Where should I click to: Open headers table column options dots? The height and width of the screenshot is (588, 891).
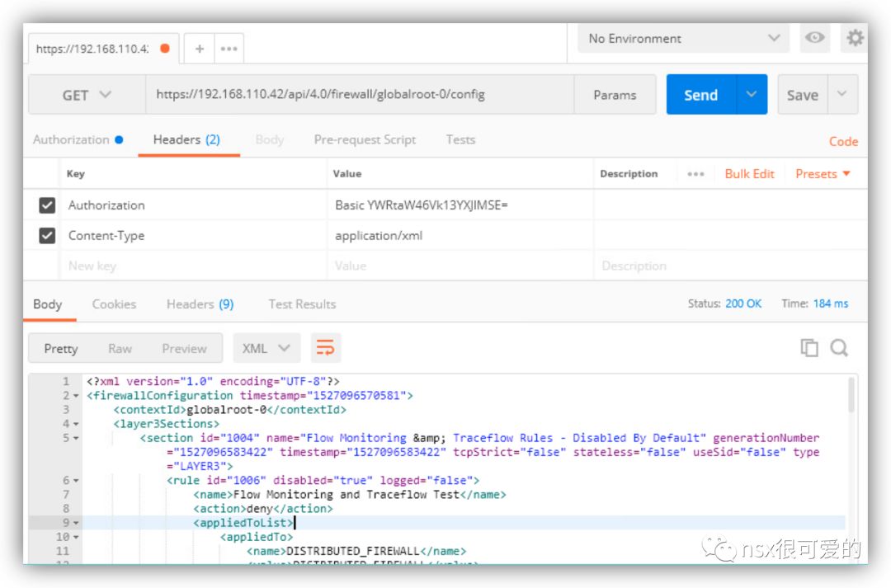[695, 174]
